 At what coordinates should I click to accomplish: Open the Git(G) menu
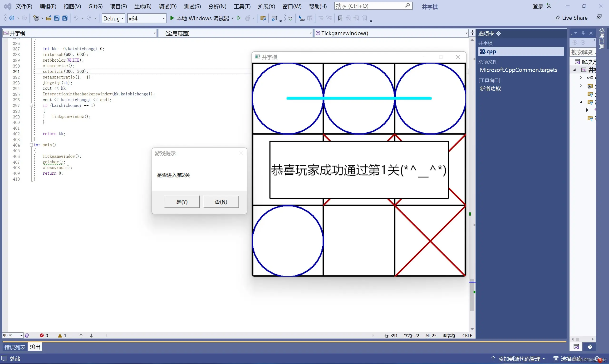point(95,6)
